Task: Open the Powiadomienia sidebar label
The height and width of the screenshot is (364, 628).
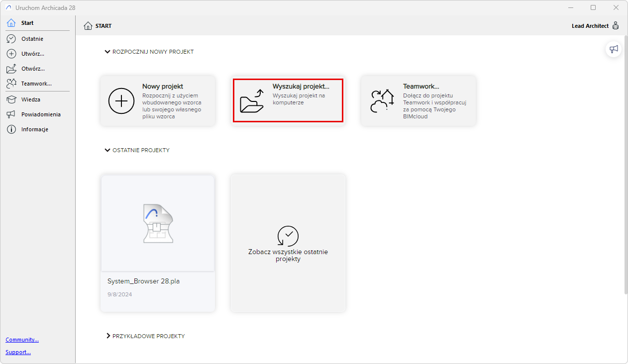Action: point(41,114)
